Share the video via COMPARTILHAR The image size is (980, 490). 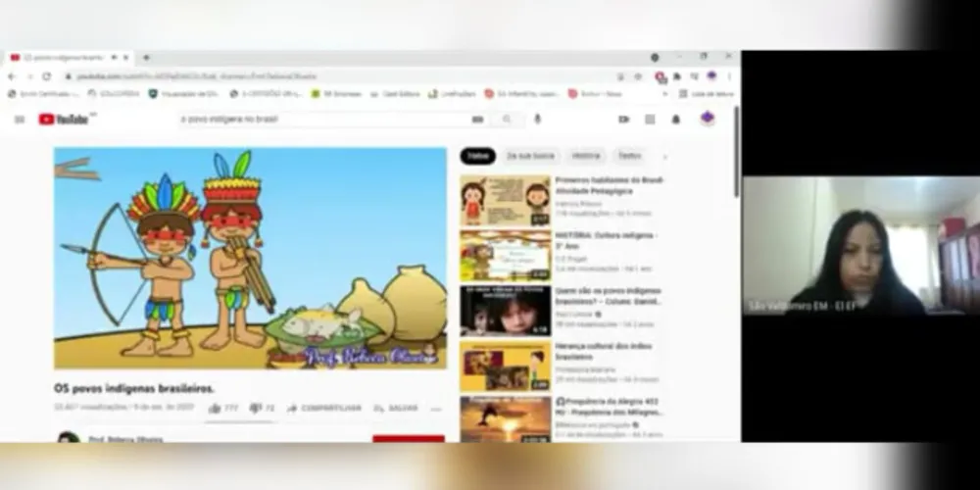tap(323, 408)
